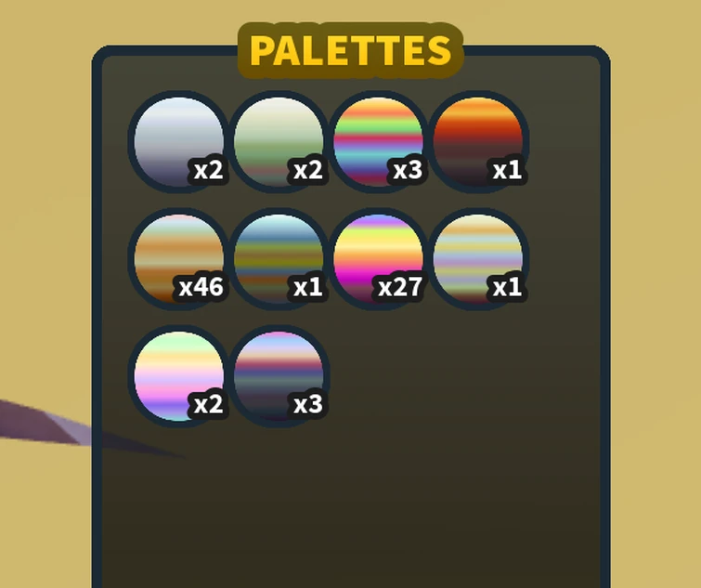The width and height of the screenshot is (701, 588).
Task: Pick the rainbow orange-green-teal striped palette
Action: pyautogui.click(x=378, y=142)
